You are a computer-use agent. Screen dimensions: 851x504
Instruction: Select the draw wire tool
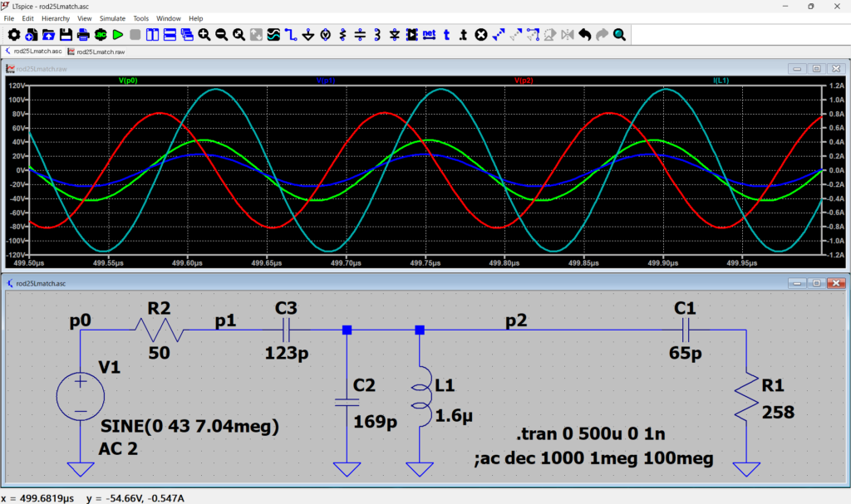[x=290, y=35]
